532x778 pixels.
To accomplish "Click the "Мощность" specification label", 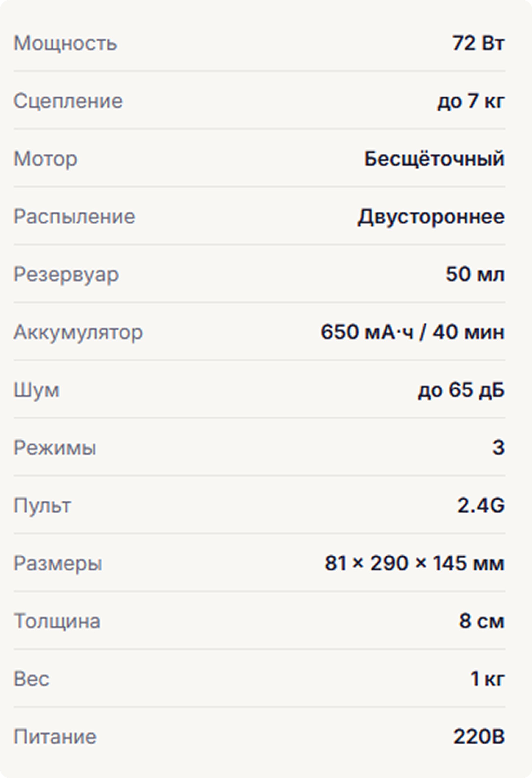I will 65,43.
